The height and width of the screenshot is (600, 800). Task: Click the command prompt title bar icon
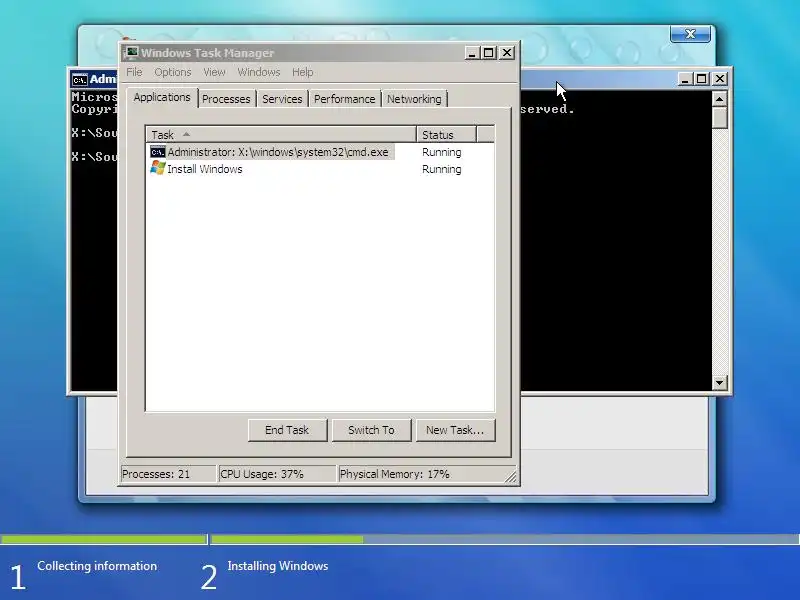(79, 80)
